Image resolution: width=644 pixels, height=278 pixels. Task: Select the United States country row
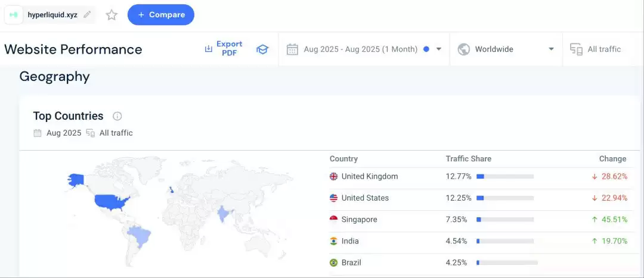point(364,198)
